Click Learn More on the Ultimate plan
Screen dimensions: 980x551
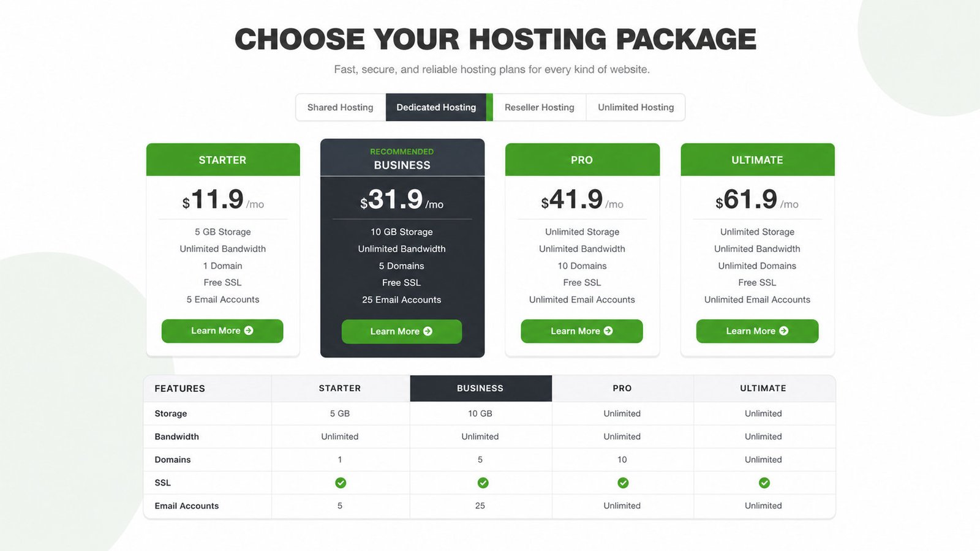[757, 331]
